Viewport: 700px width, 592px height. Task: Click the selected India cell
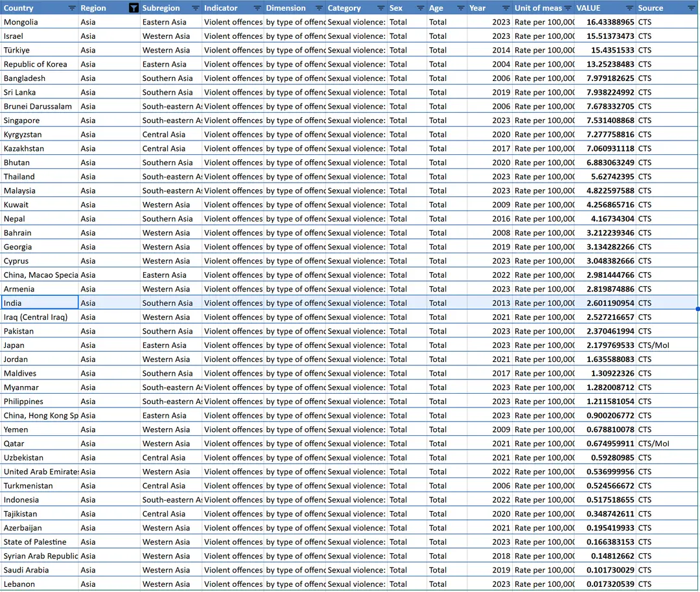pyautogui.click(x=39, y=303)
